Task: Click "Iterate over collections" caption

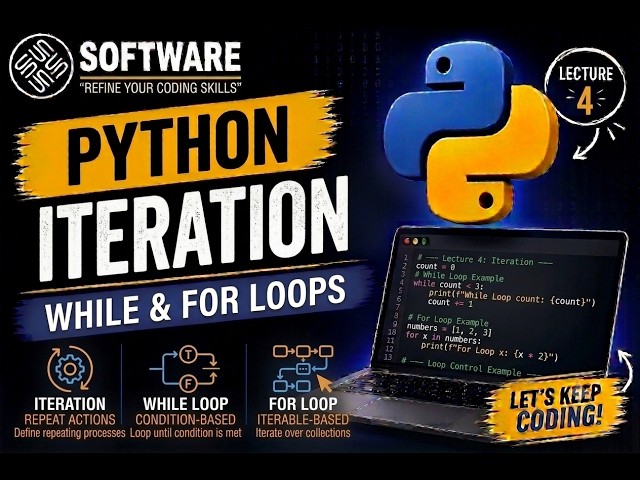Action: [303, 433]
